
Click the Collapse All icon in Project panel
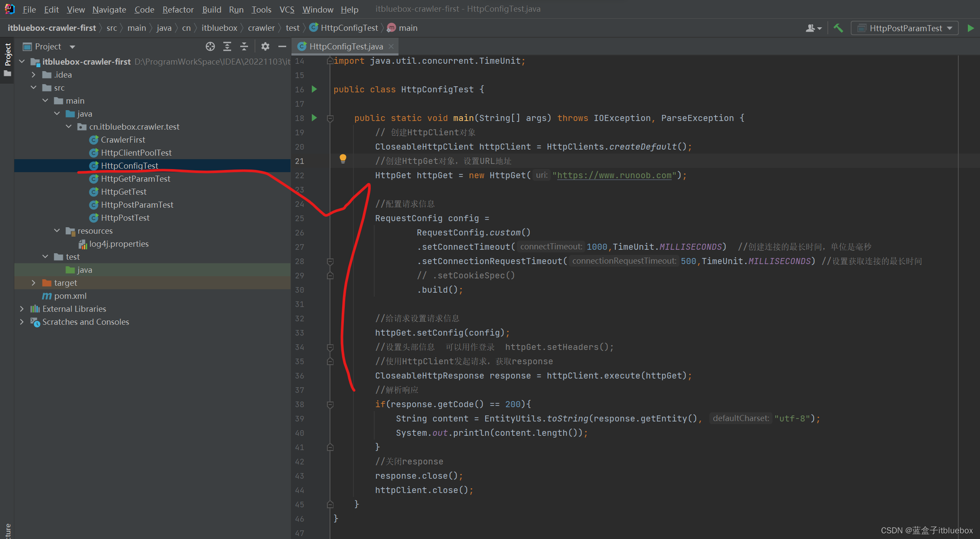point(244,46)
